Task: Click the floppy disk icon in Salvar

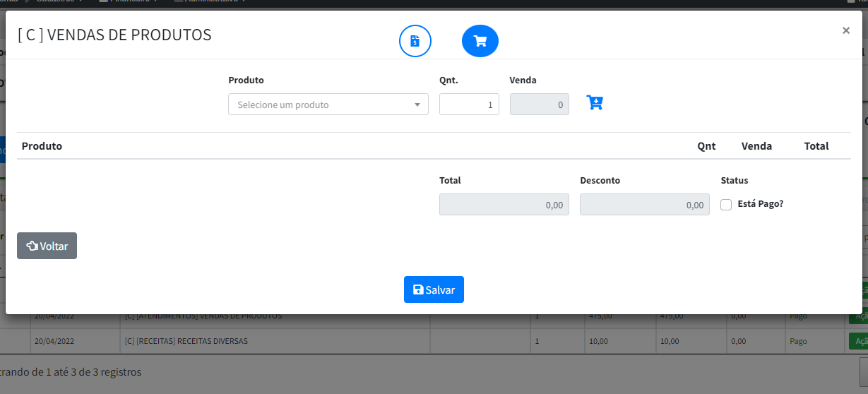Action: (x=418, y=289)
